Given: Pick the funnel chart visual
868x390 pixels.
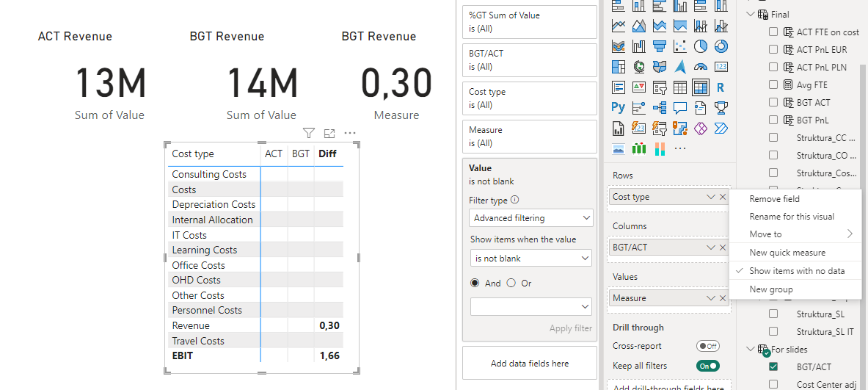Looking at the screenshot, I should (660, 46).
